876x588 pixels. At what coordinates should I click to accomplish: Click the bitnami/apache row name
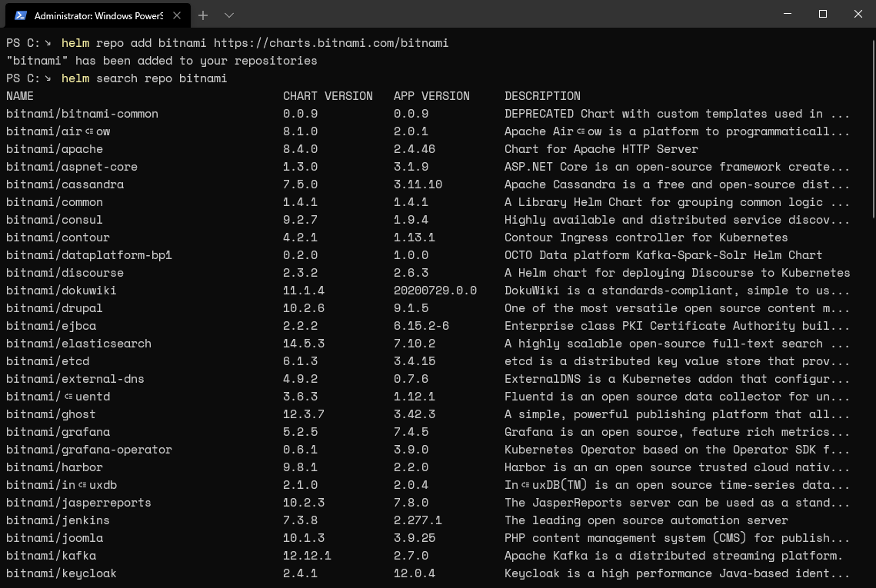point(54,149)
